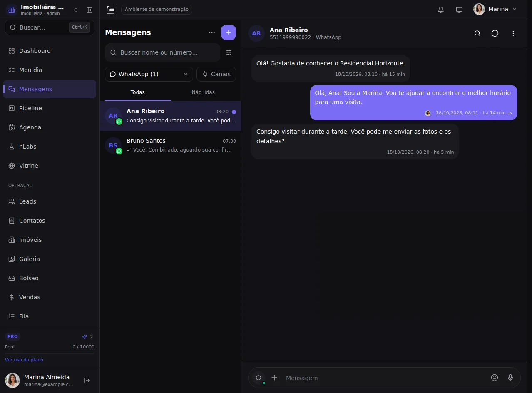
Task: Open hLabs from sidebar
Action: pos(50,147)
